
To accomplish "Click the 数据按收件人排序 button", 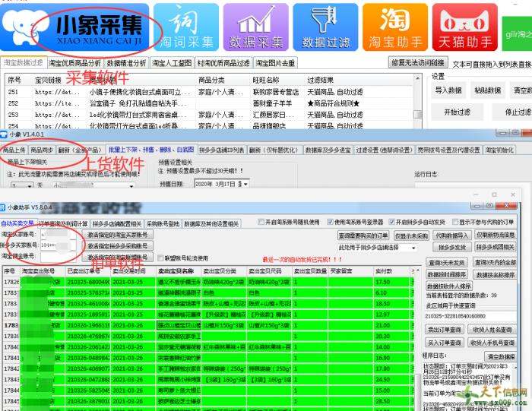I will pos(448,286).
